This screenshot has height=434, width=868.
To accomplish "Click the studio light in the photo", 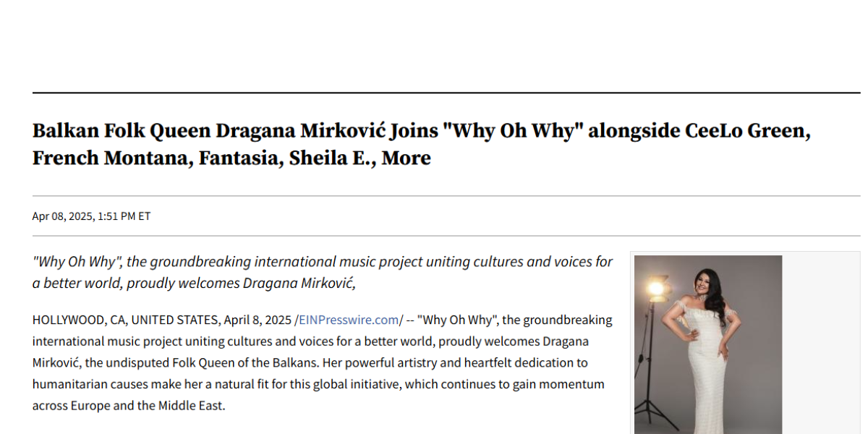I will [656, 289].
